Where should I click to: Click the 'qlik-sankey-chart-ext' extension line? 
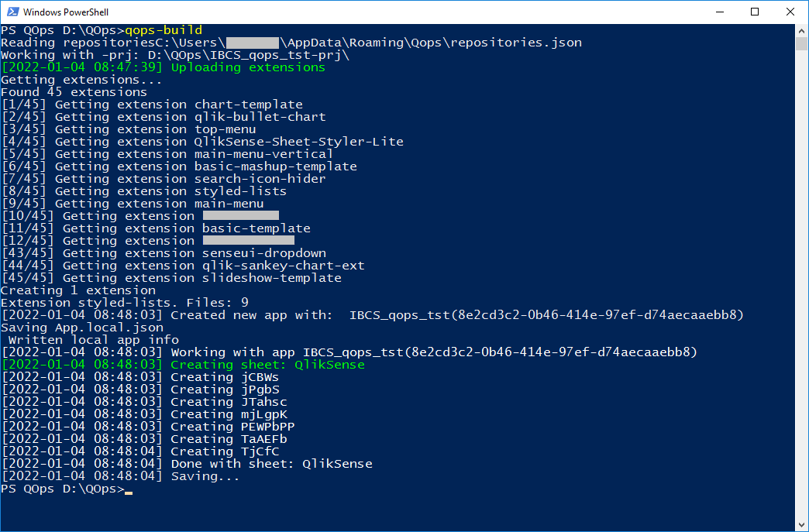point(183,265)
